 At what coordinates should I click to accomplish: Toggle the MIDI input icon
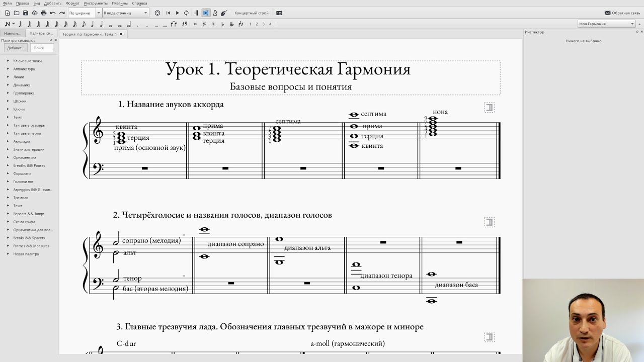(x=157, y=13)
